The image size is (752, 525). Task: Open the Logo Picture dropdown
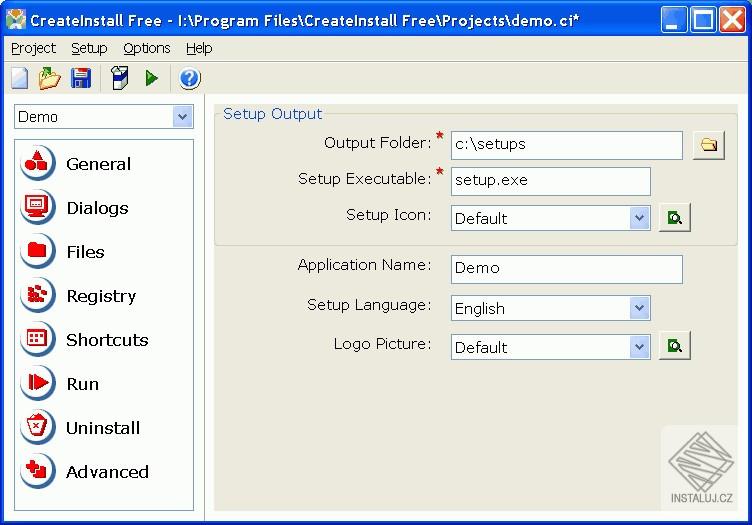pos(640,347)
